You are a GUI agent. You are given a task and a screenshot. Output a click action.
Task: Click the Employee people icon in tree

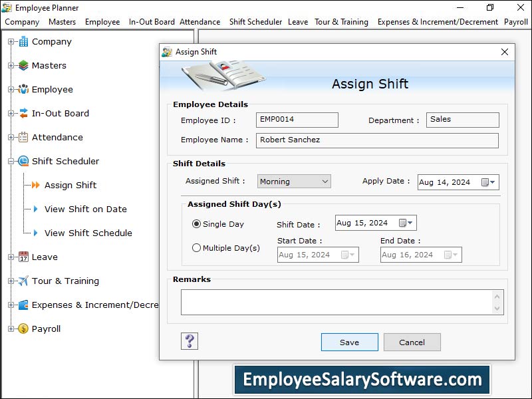tap(23, 89)
